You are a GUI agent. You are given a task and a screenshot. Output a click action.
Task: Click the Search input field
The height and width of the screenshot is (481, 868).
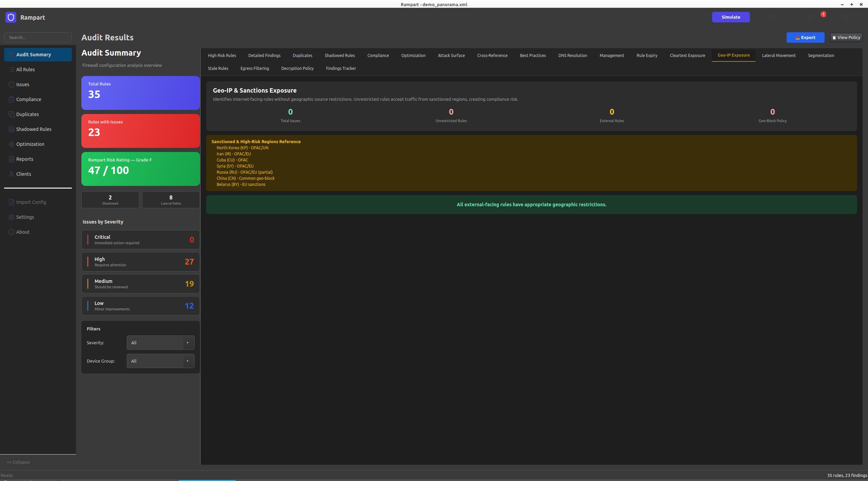point(38,37)
